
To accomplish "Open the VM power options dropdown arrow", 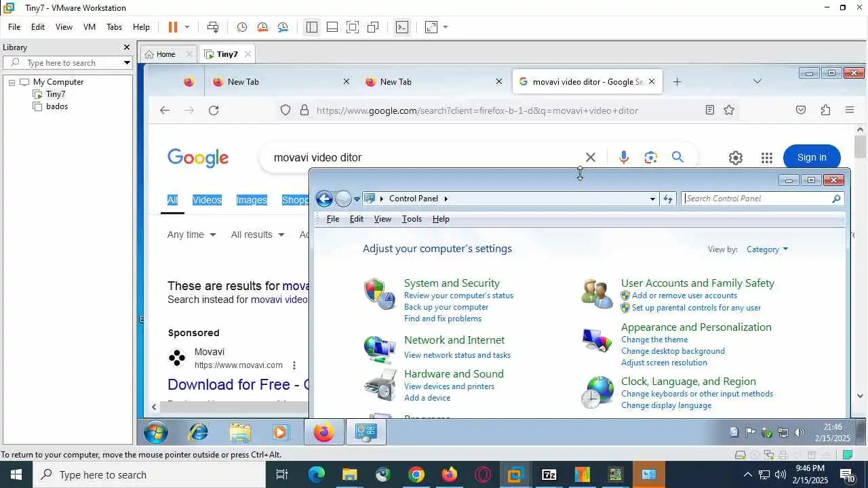I will [x=187, y=27].
